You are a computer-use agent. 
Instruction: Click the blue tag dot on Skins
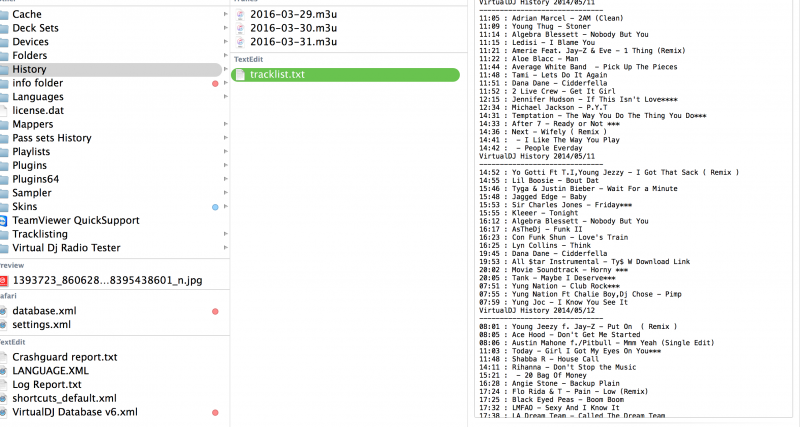coord(215,207)
